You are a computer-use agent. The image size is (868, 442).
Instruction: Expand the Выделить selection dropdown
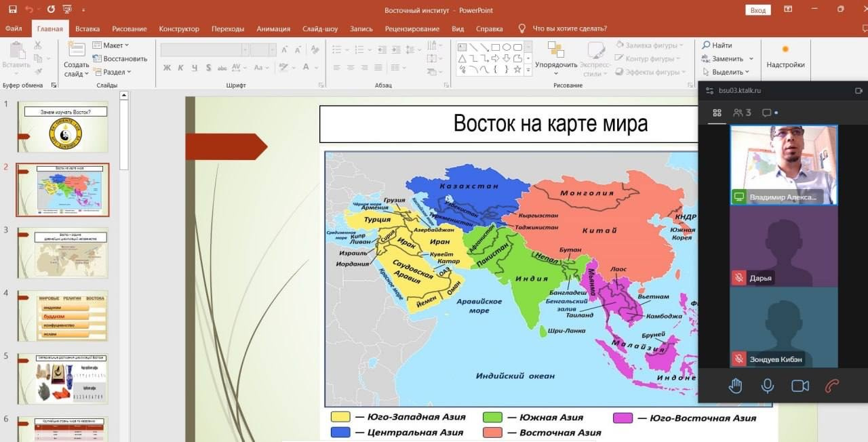point(728,72)
